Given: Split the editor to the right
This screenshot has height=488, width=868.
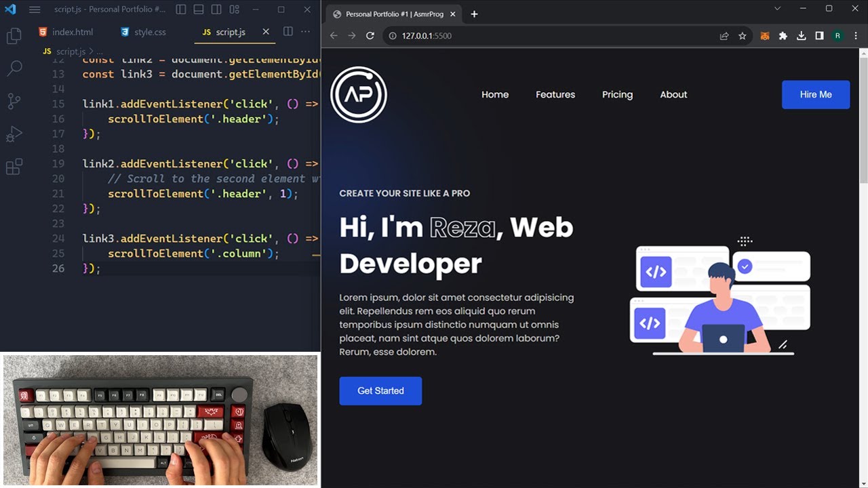Looking at the screenshot, I should click(288, 32).
